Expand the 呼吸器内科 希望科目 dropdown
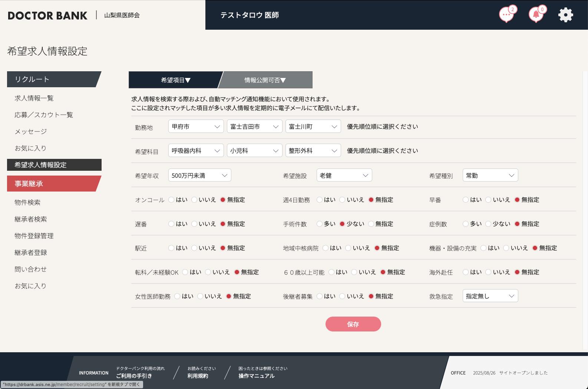 (196, 151)
